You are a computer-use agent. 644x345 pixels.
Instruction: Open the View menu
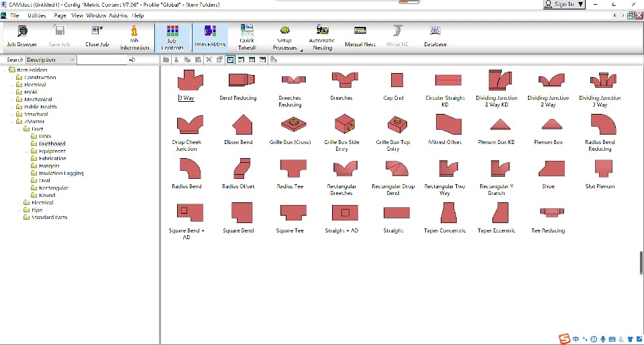[77, 15]
